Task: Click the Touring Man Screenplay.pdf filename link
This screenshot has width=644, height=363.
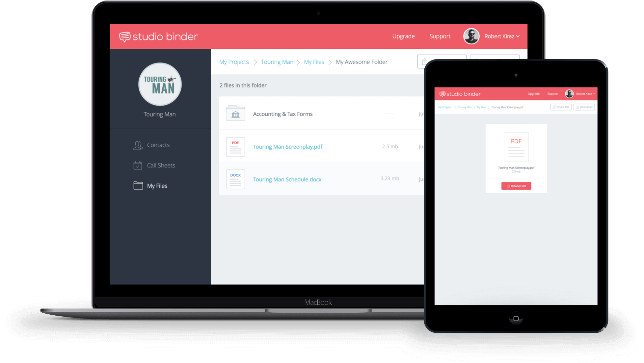Action: (x=287, y=146)
